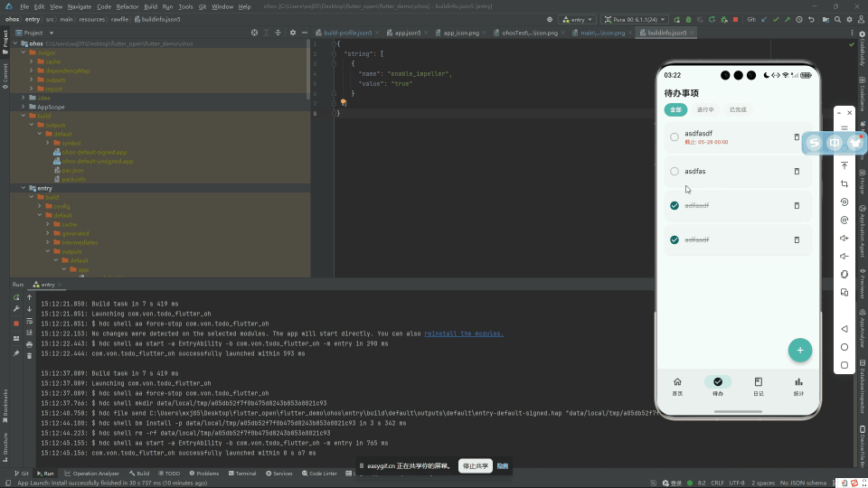The width and height of the screenshot is (868, 488).
Task: Mark asdfas todo as complete
Action: 675,172
